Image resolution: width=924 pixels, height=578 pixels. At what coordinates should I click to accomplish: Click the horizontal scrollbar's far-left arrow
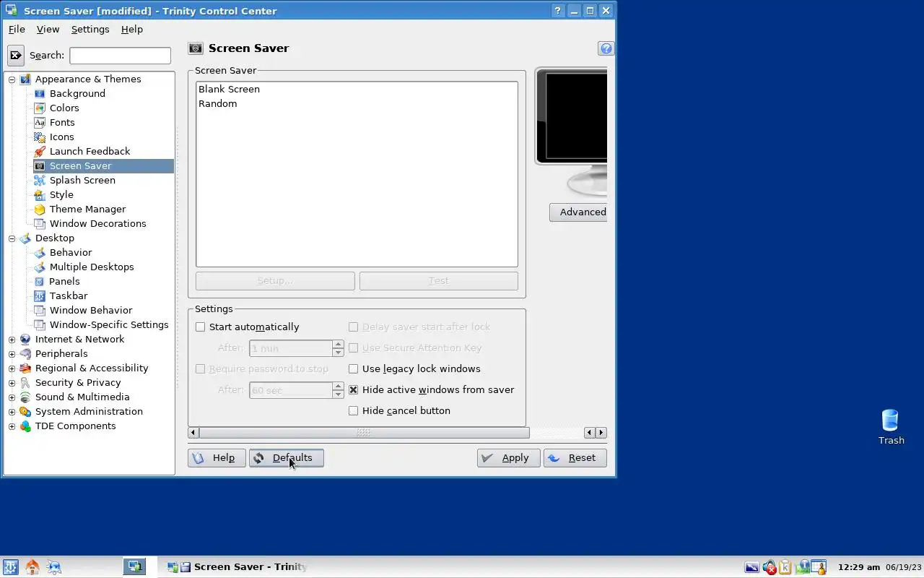[193, 433]
